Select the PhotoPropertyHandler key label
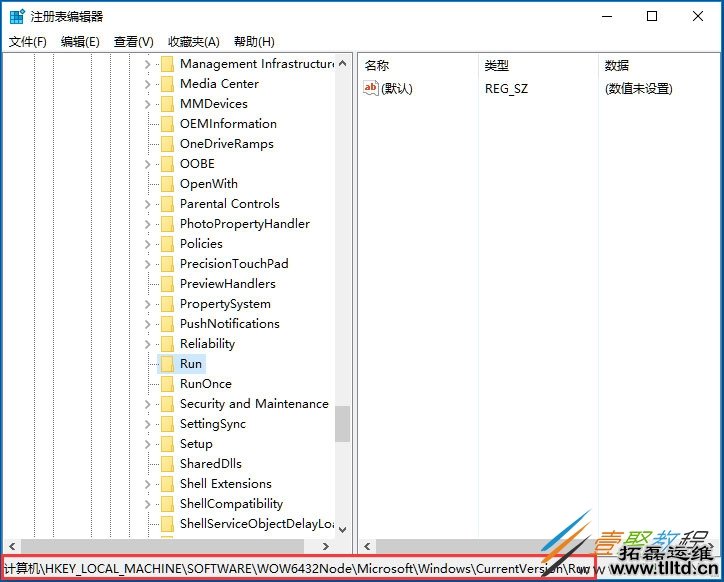This screenshot has width=724, height=582. [x=245, y=224]
